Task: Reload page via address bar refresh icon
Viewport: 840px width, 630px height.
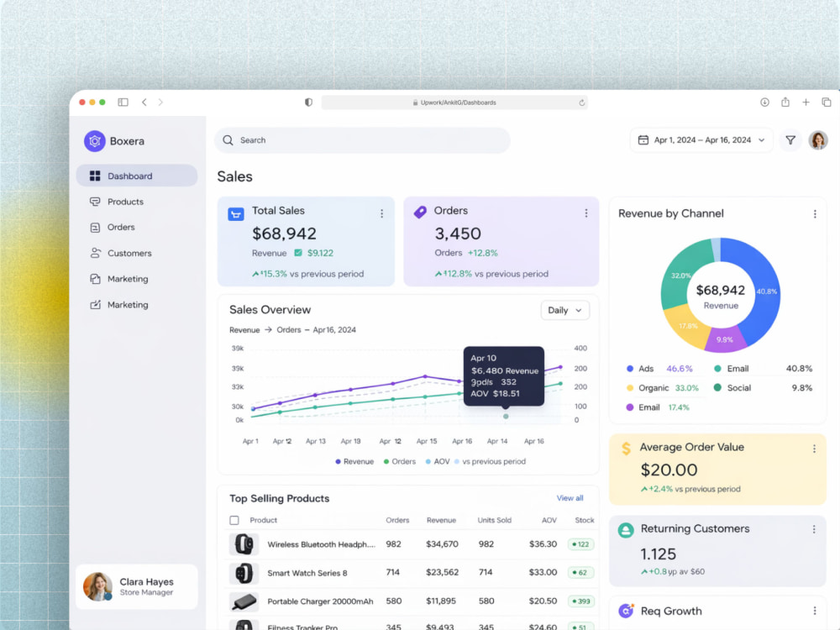Action: tap(581, 102)
